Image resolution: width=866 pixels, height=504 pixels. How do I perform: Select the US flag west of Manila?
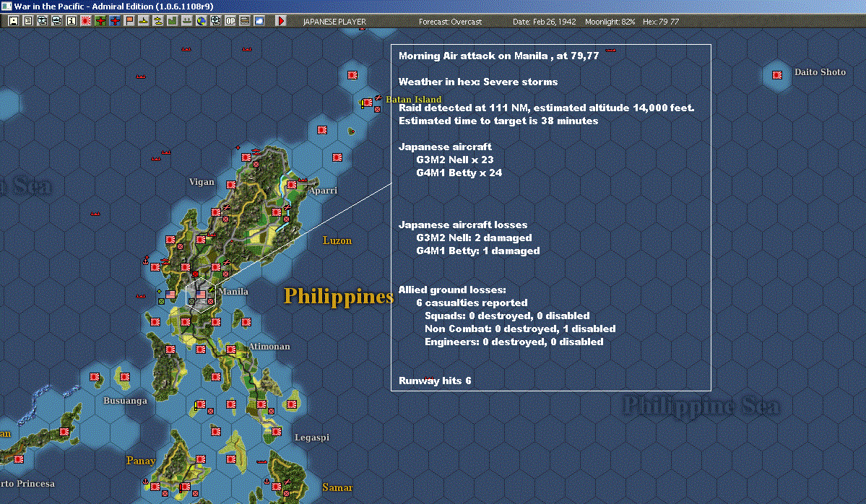[170, 295]
